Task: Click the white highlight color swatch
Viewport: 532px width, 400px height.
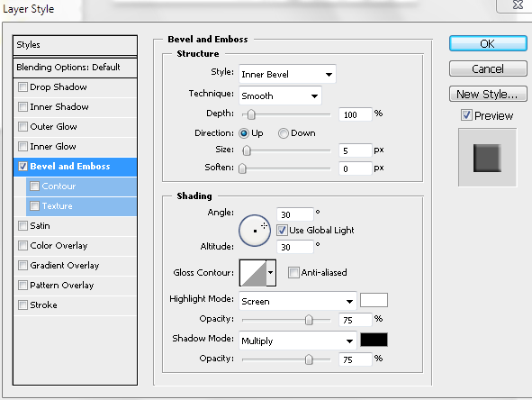Action: click(374, 300)
